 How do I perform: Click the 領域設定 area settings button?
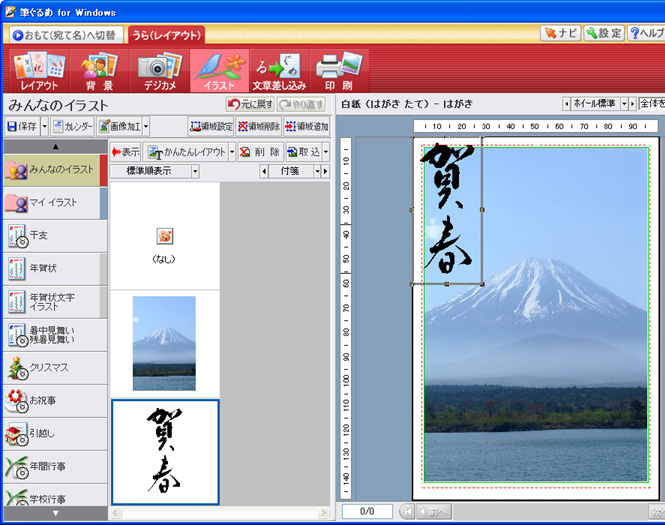click(211, 127)
